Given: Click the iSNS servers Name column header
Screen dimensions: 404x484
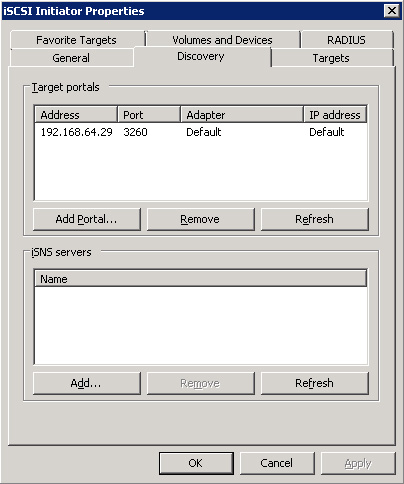Looking at the screenshot, I should [x=201, y=279].
